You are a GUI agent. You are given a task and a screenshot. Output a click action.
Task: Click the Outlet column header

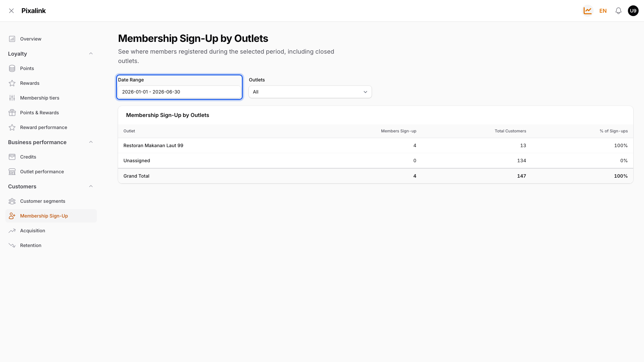[129, 131]
